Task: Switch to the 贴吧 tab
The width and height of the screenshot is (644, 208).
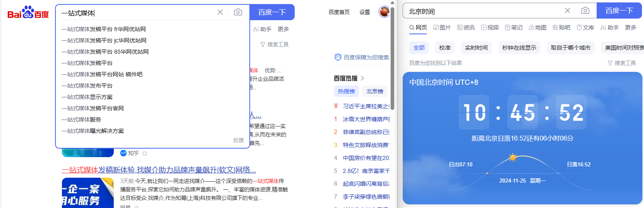Action: click(561, 27)
